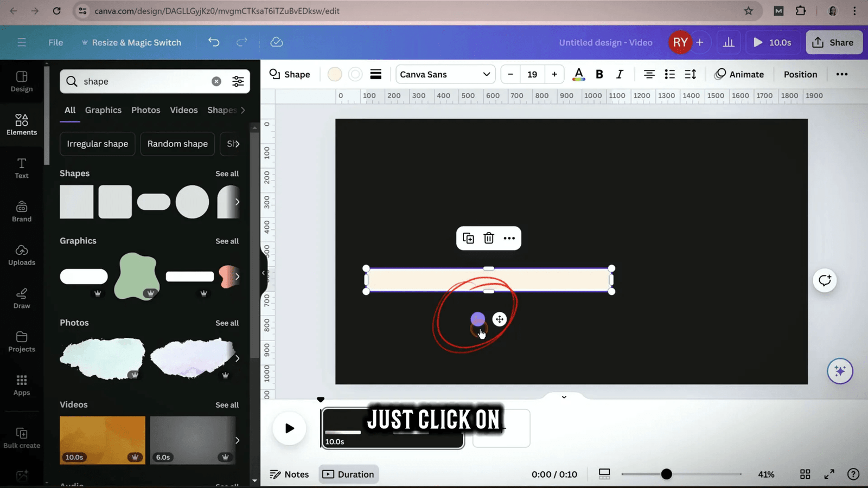Image resolution: width=868 pixels, height=488 pixels.
Task: Check cloud save status icon
Action: [x=277, y=42]
